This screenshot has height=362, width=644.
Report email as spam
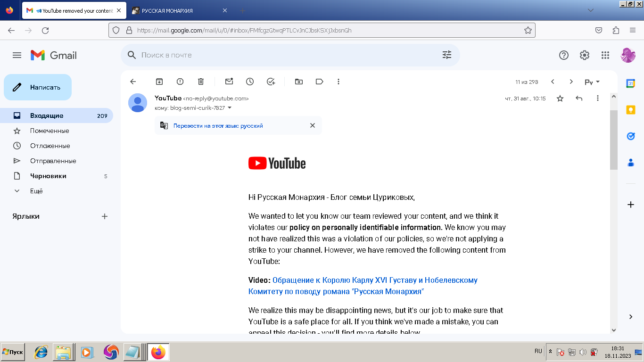pyautogui.click(x=180, y=82)
